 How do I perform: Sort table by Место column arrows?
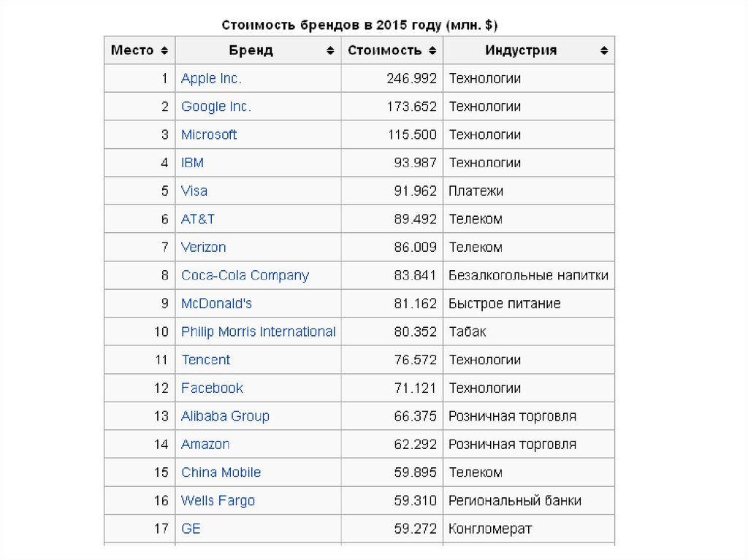(164, 51)
